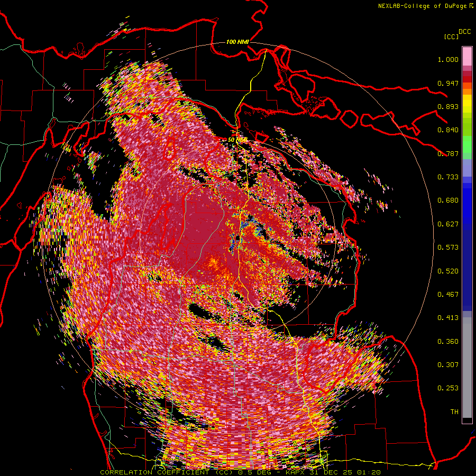Click the 0.573 legend value
476x476 pixels.
[448, 248]
